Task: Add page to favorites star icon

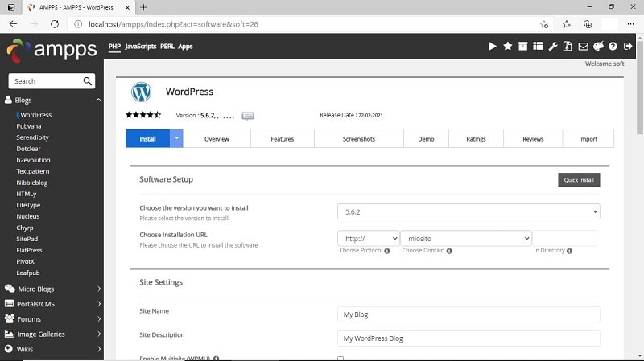Action: click(x=544, y=24)
